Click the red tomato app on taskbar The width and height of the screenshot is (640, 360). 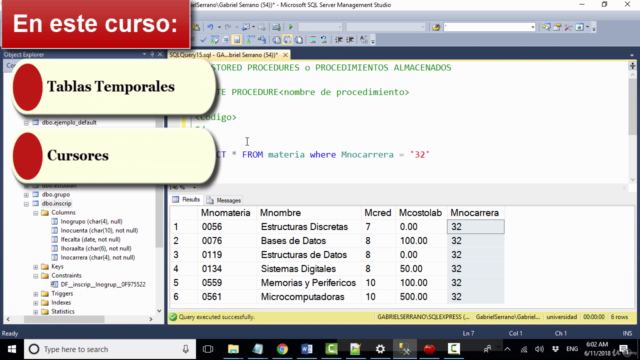pos(429,349)
